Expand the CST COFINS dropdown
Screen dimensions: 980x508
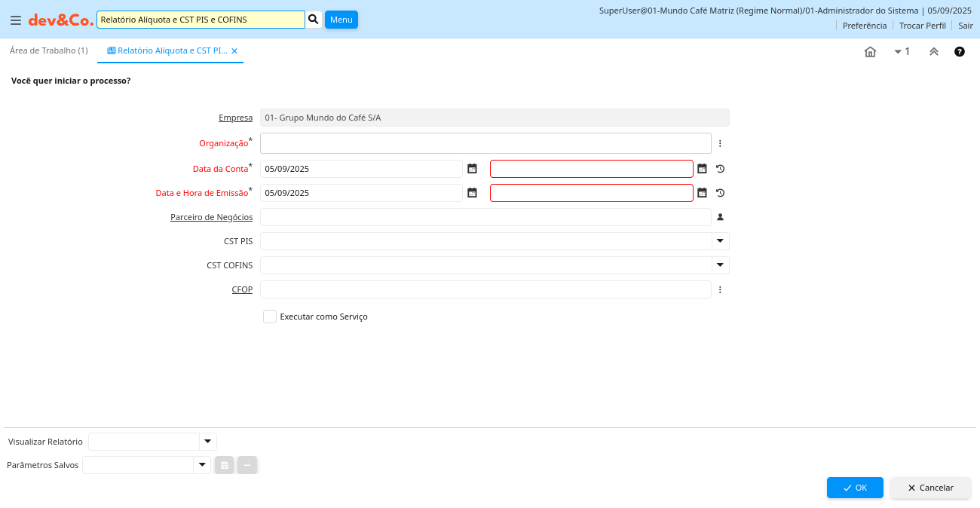click(x=720, y=265)
